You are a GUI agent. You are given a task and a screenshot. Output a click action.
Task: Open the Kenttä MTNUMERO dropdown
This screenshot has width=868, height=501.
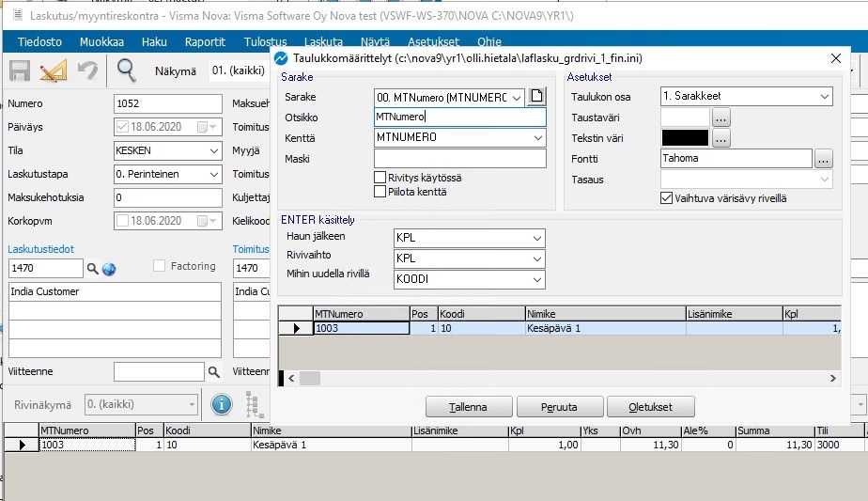click(x=538, y=137)
